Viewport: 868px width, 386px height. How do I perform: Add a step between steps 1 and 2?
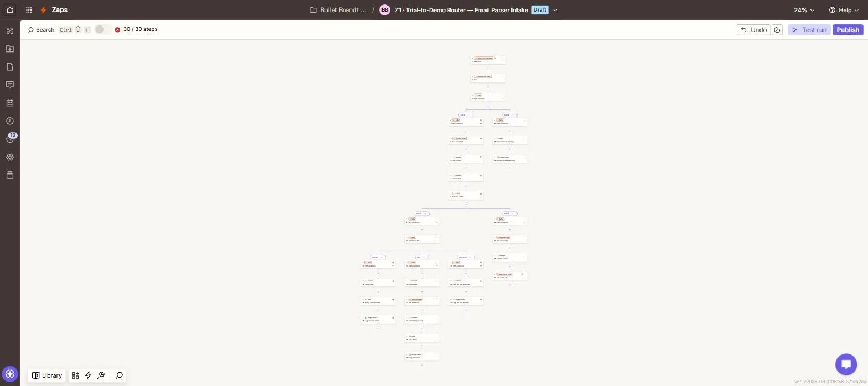pyautogui.click(x=488, y=69)
